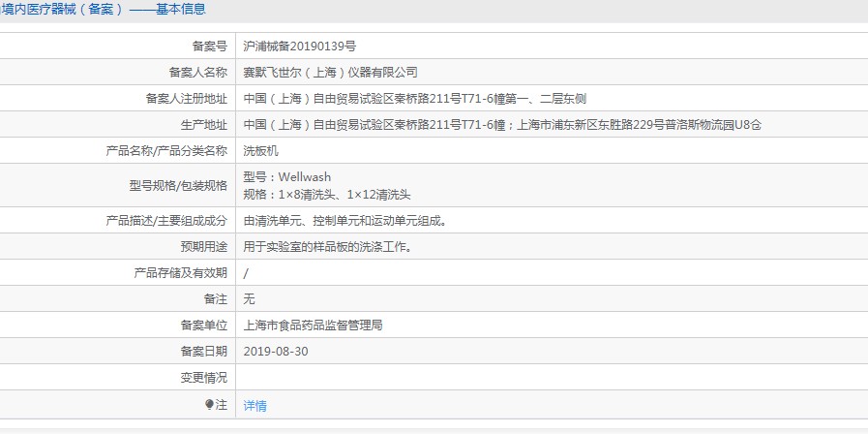Click the label 备案人名称
The width and height of the screenshot is (868, 434).
197,73
